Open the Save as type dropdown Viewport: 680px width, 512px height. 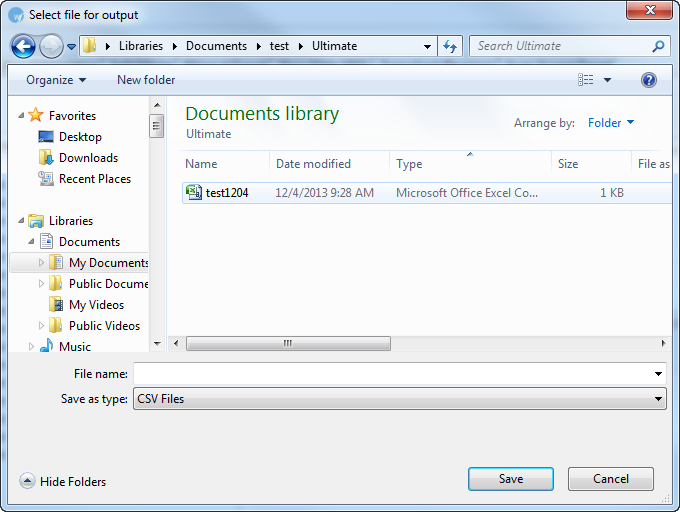click(399, 399)
